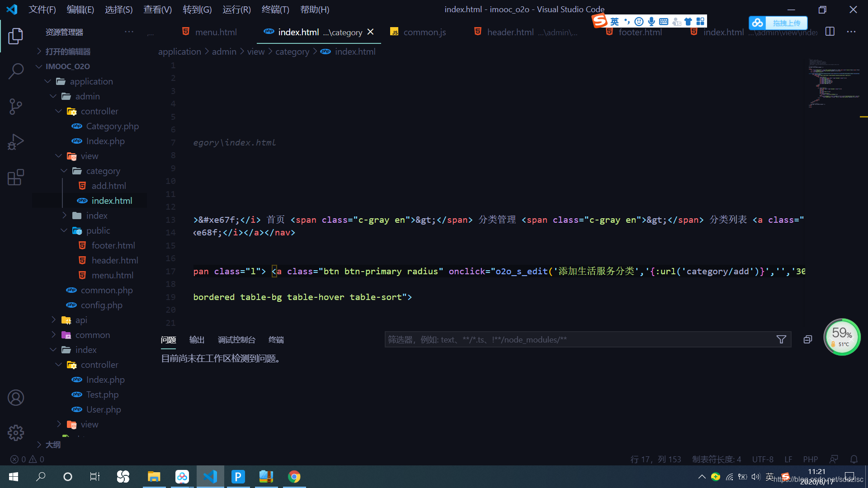This screenshot has width=868, height=488.
Task: Switch to the common.js tab
Action: click(x=425, y=32)
